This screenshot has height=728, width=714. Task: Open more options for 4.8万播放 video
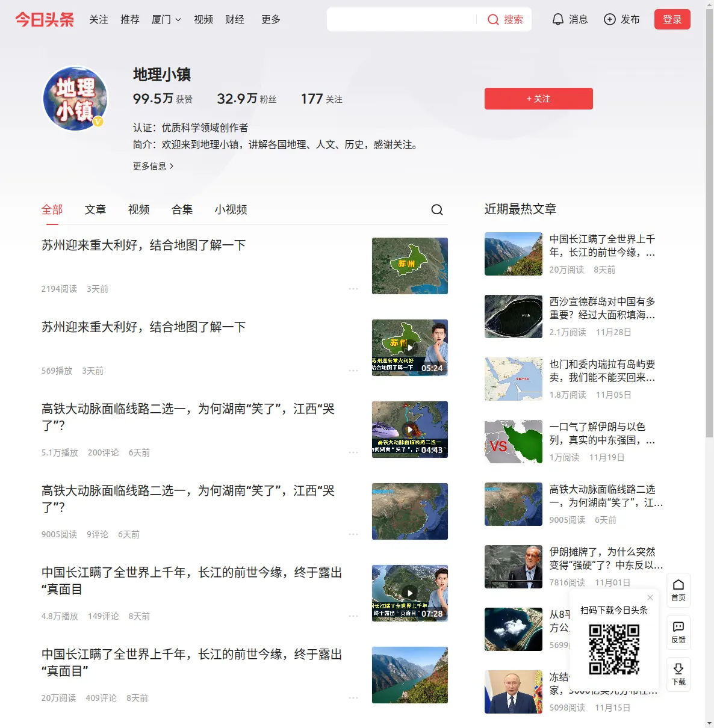pos(353,616)
